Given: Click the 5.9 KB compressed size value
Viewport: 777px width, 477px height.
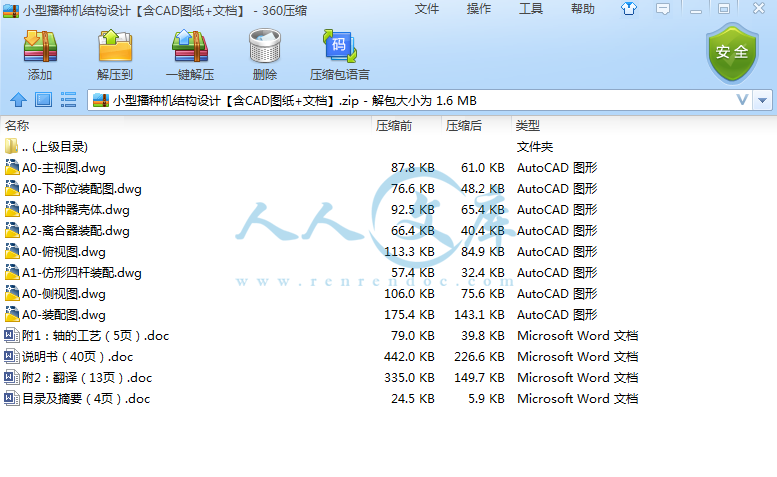Looking at the screenshot, I should [x=486, y=398].
